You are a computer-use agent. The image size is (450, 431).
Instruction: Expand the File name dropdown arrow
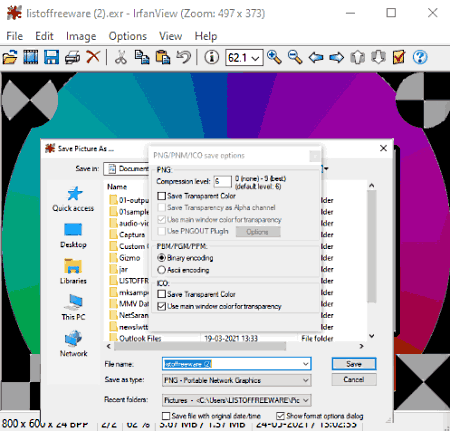coord(306,364)
